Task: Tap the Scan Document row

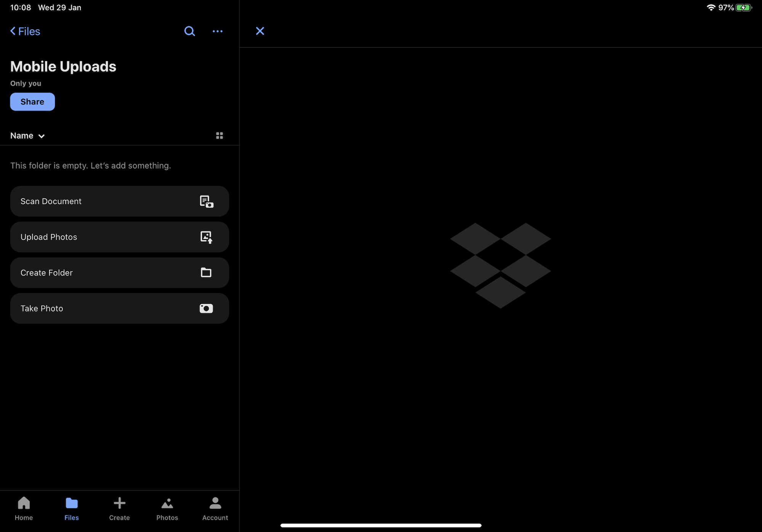Action: (51, 201)
